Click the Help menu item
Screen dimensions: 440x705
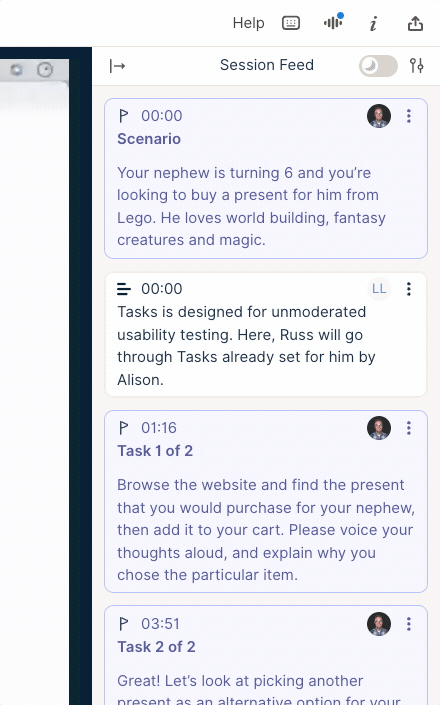tap(249, 23)
